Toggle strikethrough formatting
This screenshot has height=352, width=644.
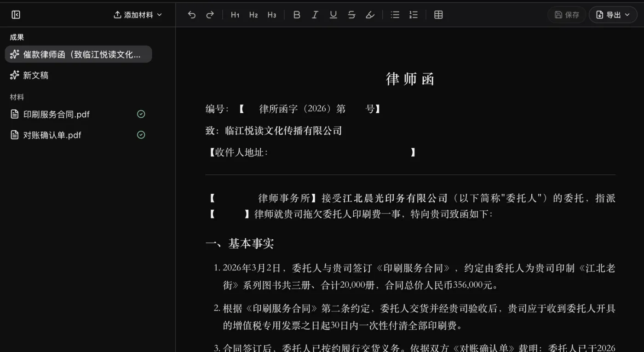coord(352,15)
